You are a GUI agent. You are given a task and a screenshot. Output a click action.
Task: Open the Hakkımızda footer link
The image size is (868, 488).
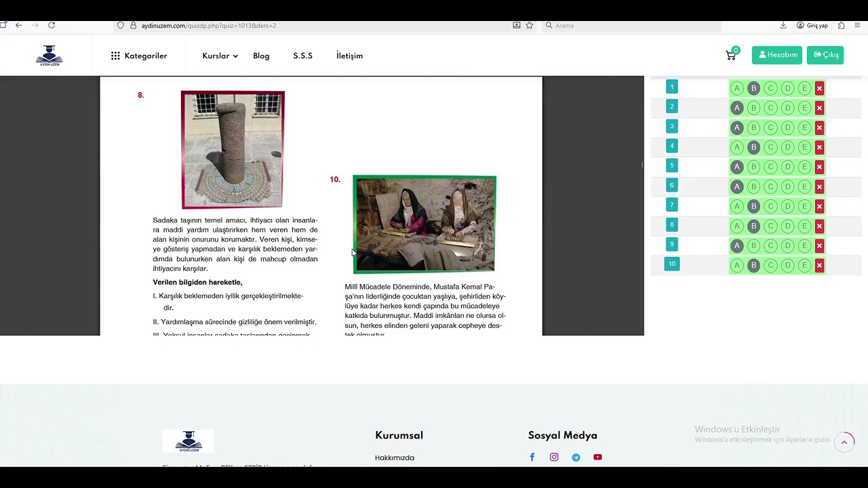395,458
